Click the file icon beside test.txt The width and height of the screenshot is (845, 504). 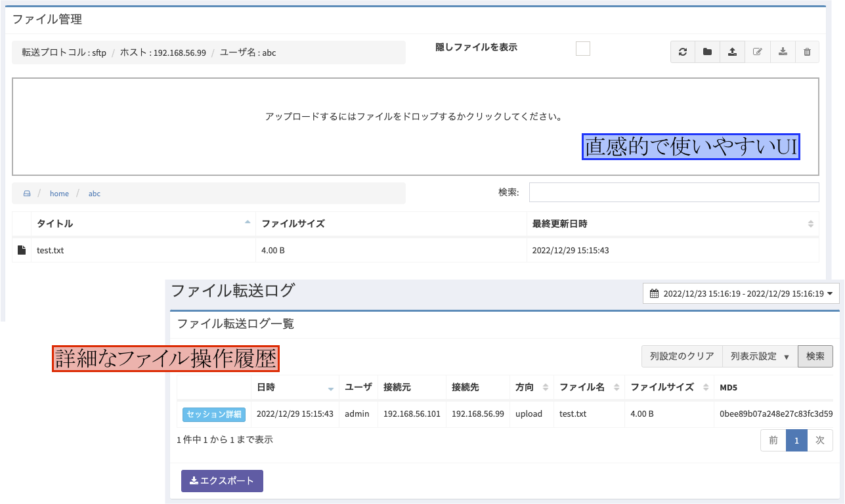click(22, 250)
